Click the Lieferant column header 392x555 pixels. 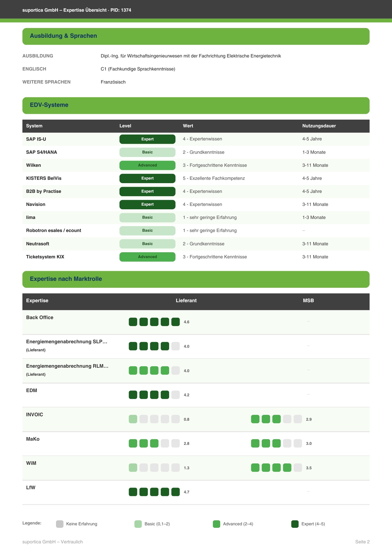point(186,301)
